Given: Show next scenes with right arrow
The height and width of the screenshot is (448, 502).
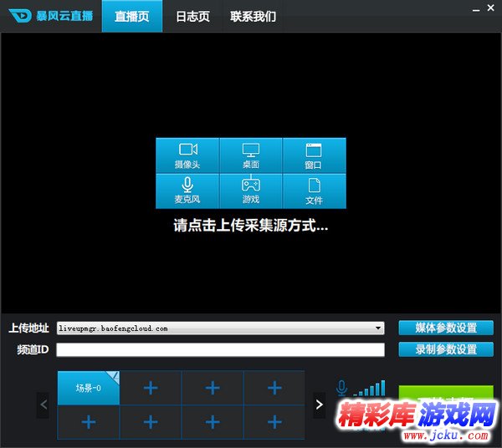Looking at the screenshot, I should 319,405.
